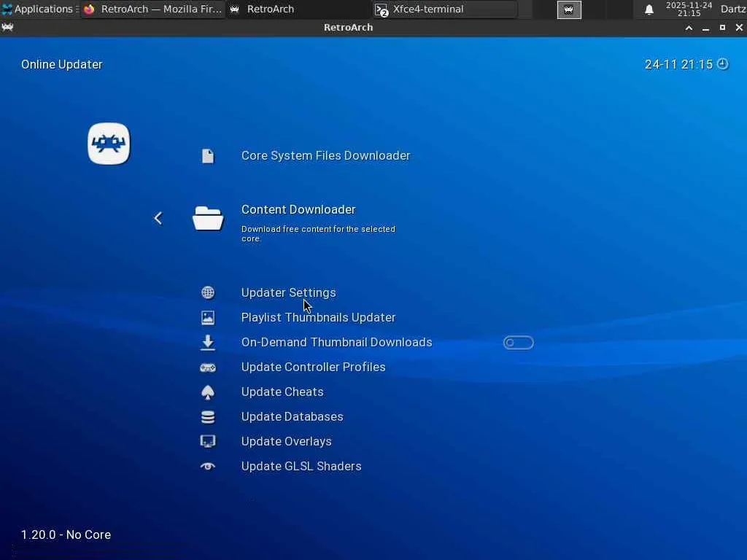Click the Content Downloader folder icon
This screenshot has height=560, width=747.
click(x=208, y=219)
